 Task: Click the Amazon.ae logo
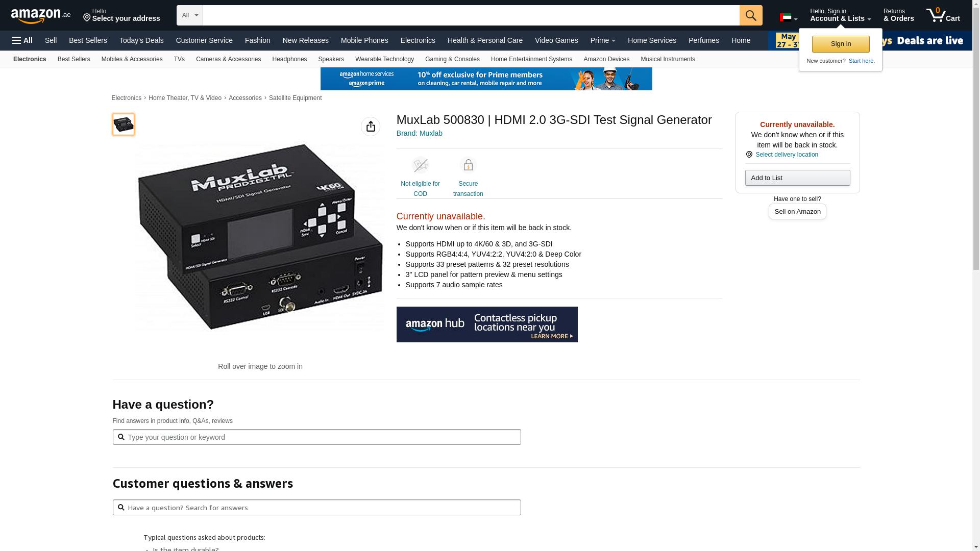pyautogui.click(x=41, y=16)
